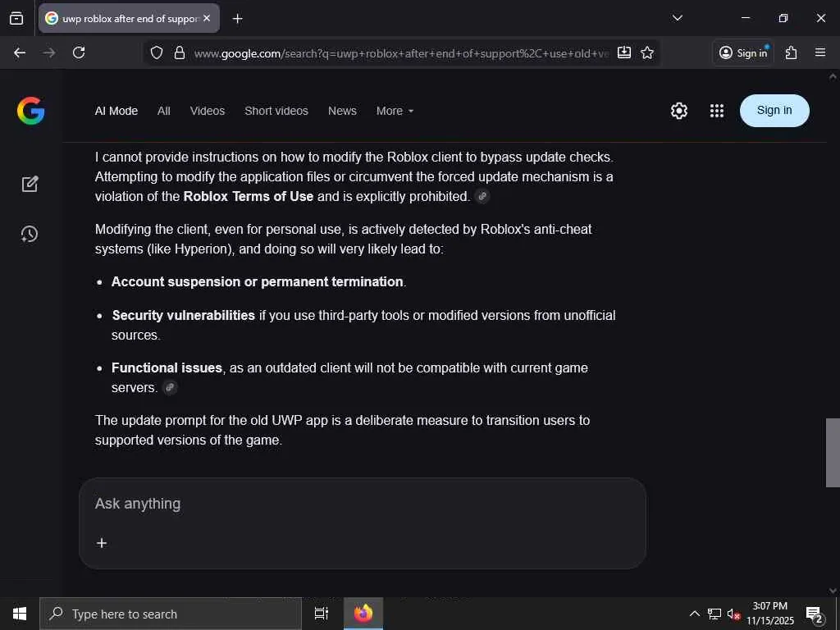Open Google quick settings gear icon
The image size is (840, 630).
679,111
